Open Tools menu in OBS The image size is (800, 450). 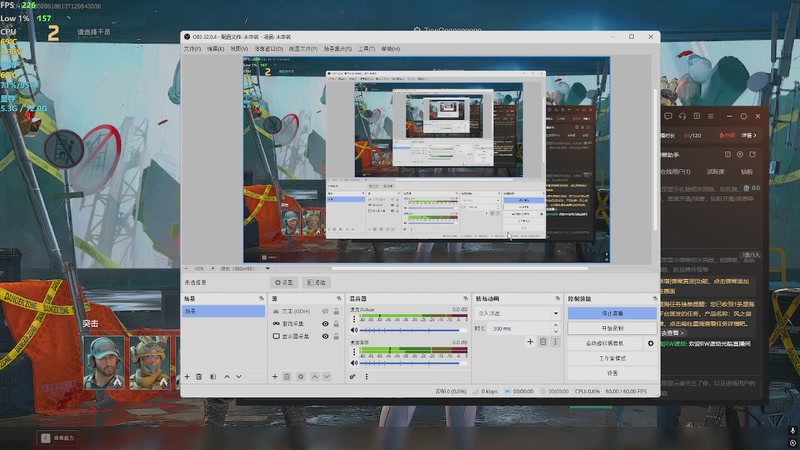366,49
